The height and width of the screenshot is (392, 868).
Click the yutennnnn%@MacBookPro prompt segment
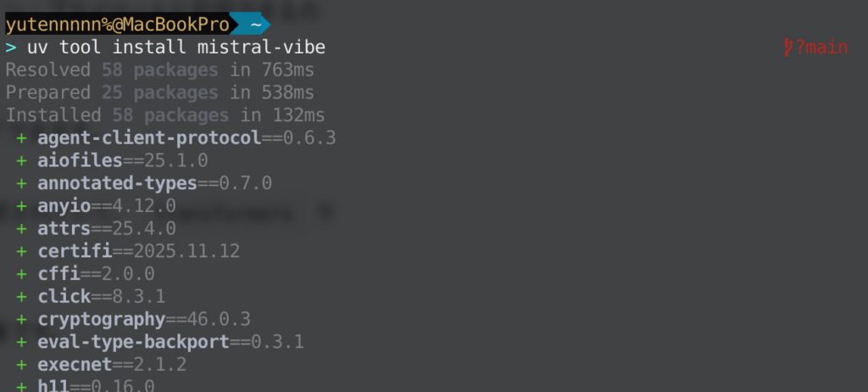(117, 25)
